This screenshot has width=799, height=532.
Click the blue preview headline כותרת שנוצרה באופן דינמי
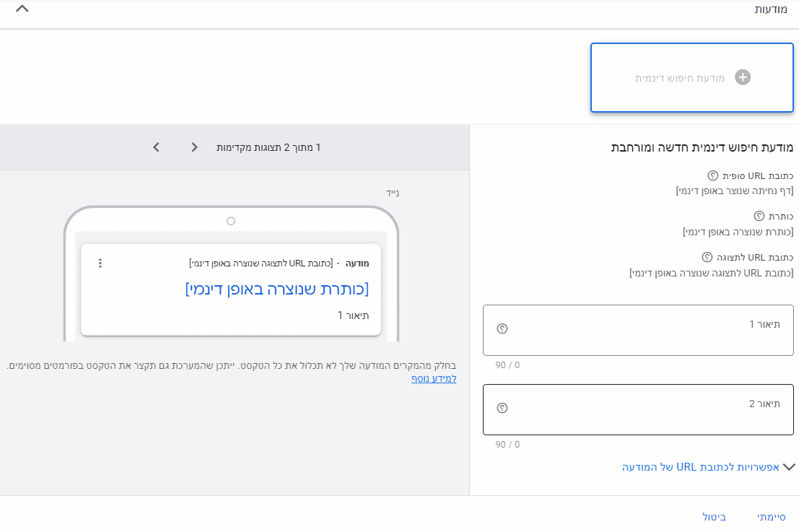[277, 289]
